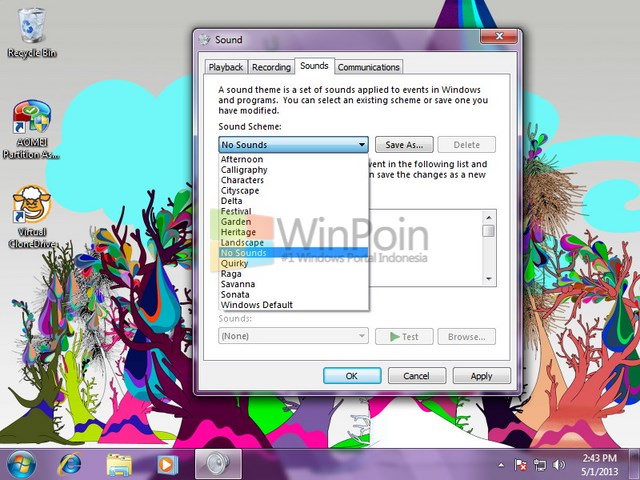
Task: Select the Sounds tab
Action: pos(314,66)
